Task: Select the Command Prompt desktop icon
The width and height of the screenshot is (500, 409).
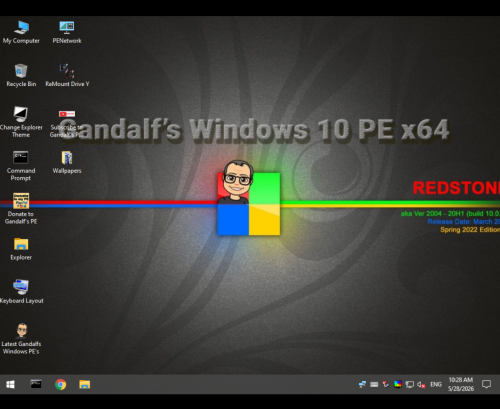Action: (21, 166)
